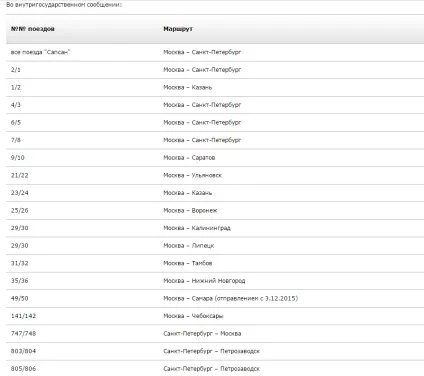
Task: Select 'Москва – Казань' in row 23/24
Action: tap(188, 193)
